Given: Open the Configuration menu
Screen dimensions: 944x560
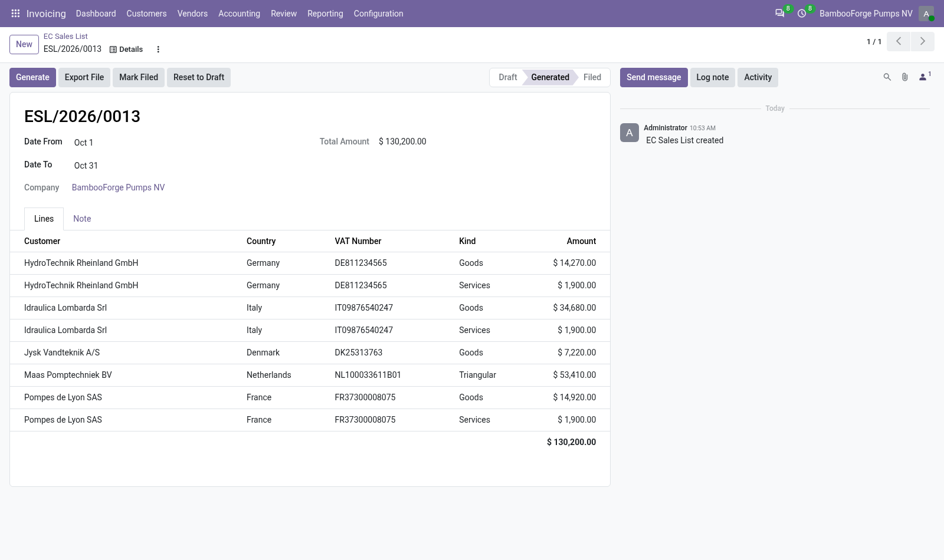Looking at the screenshot, I should pyautogui.click(x=378, y=14).
